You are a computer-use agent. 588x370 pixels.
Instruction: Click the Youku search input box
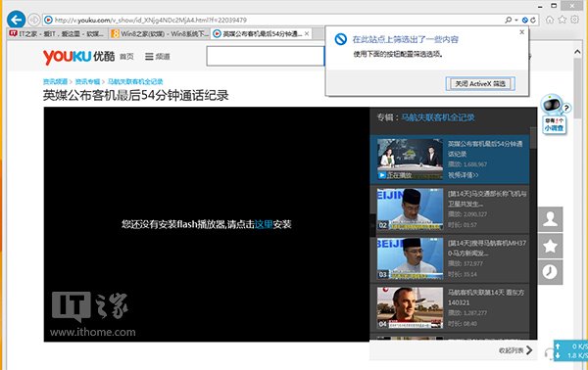tap(266, 57)
